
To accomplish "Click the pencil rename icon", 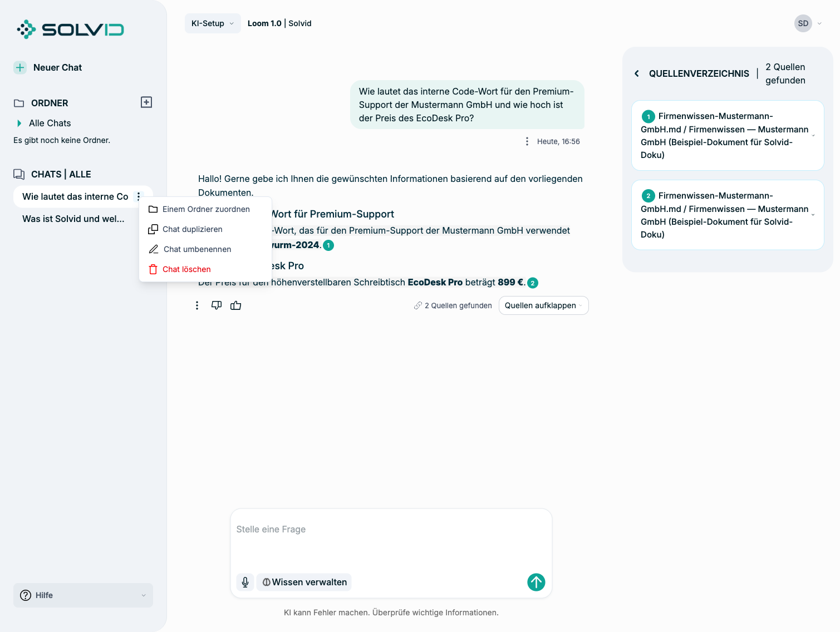I will point(154,249).
